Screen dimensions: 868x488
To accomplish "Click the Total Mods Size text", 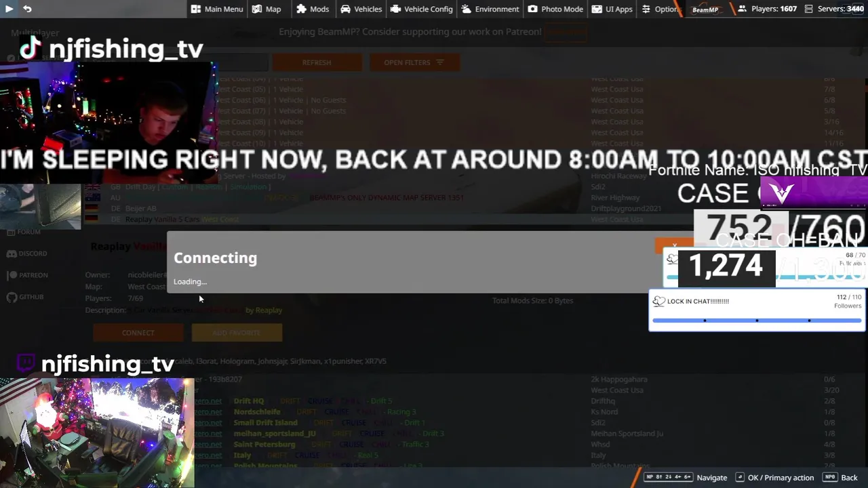I will (532, 301).
